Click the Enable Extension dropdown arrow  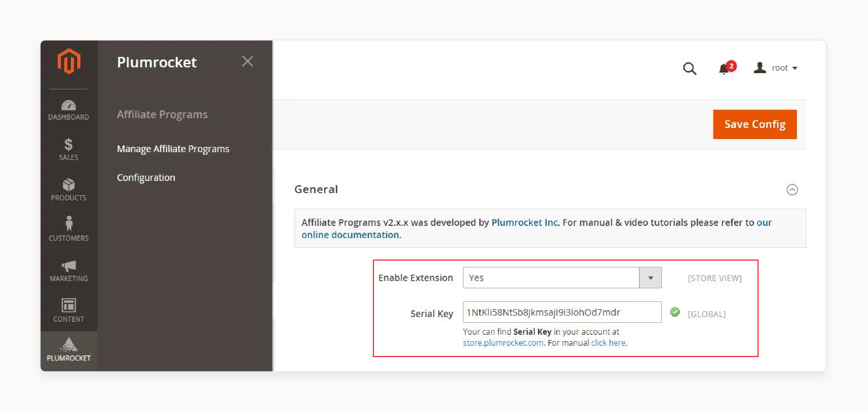[x=653, y=278]
